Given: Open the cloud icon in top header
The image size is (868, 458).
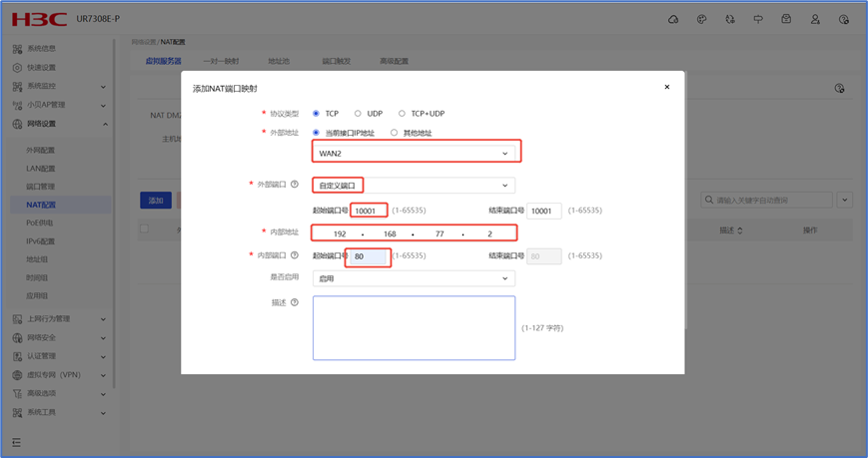Looking at the screenshot, I should point(673,19).
